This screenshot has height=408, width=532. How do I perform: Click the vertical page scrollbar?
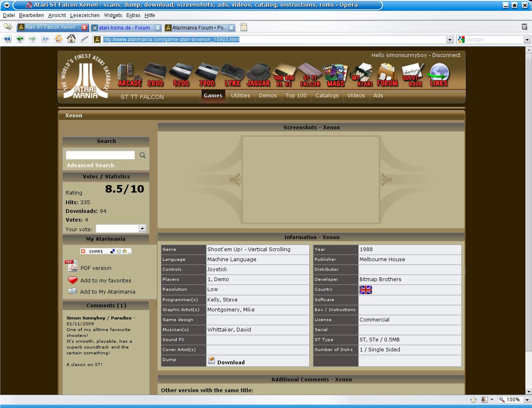click(x=528, y=220)
